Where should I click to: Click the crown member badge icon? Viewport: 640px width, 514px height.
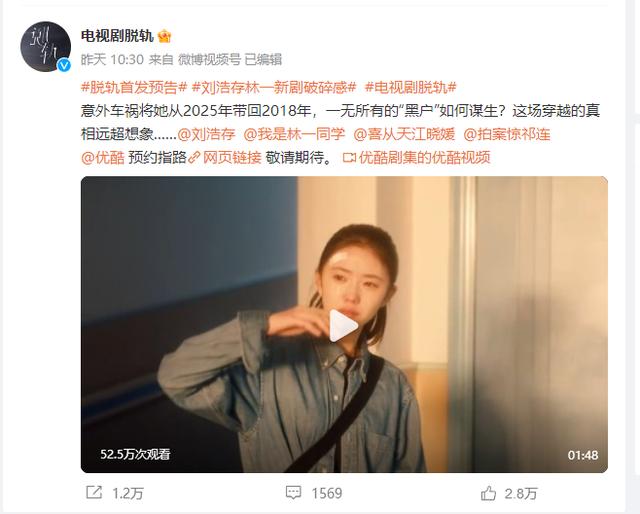coord(164,36)
